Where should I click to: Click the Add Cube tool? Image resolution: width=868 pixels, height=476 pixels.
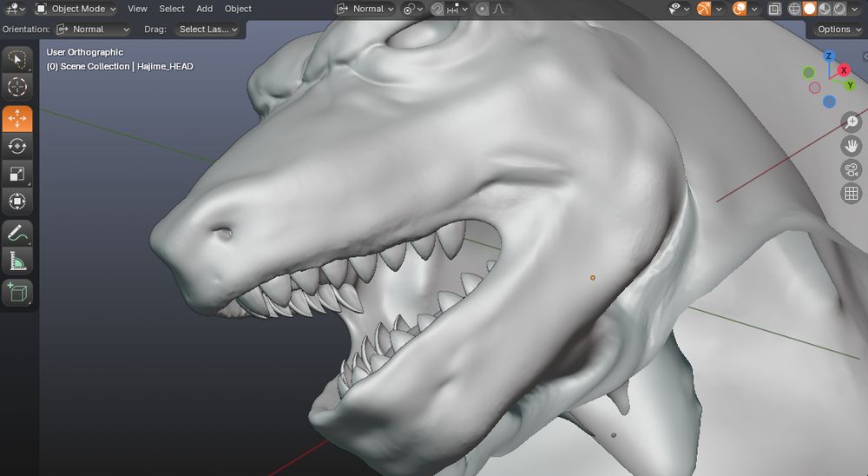pos(17,293)
